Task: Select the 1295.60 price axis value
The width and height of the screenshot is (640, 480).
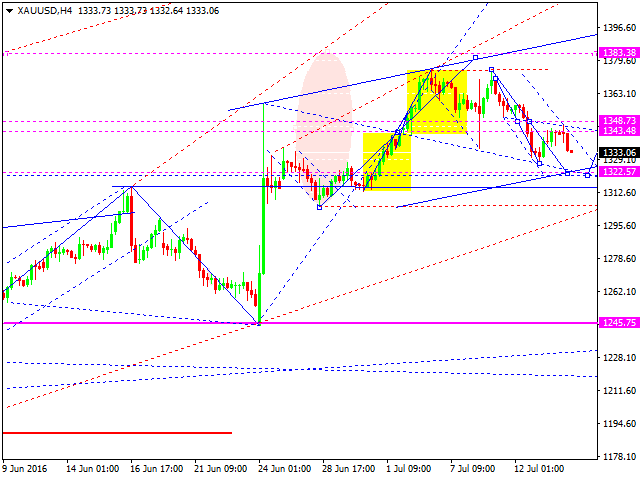Action: point(619,225)
